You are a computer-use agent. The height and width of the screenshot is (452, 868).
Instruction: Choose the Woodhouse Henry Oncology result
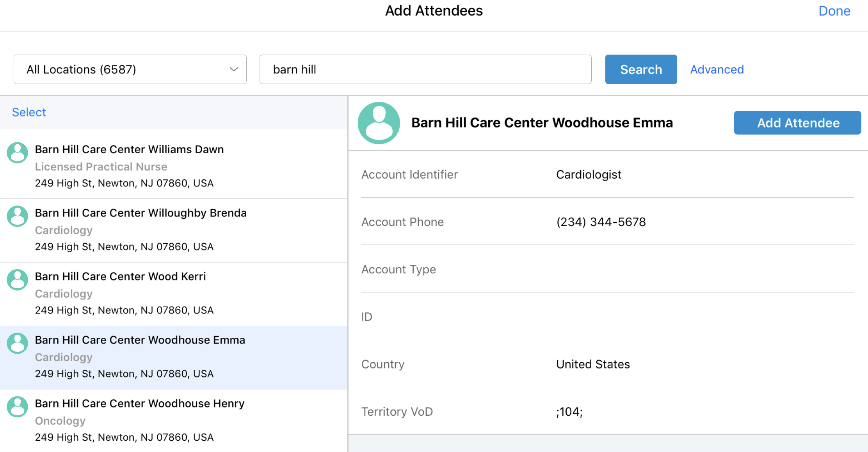[x=139, y=404]
